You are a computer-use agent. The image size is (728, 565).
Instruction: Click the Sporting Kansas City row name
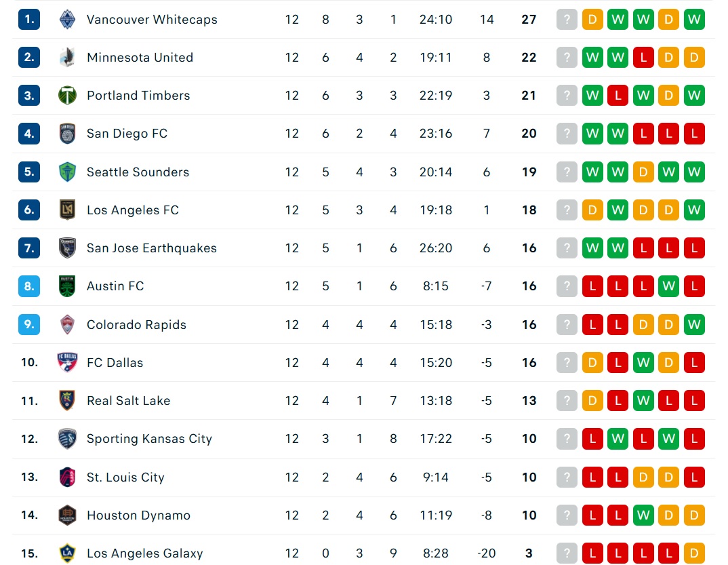click(x=150, y=439)
